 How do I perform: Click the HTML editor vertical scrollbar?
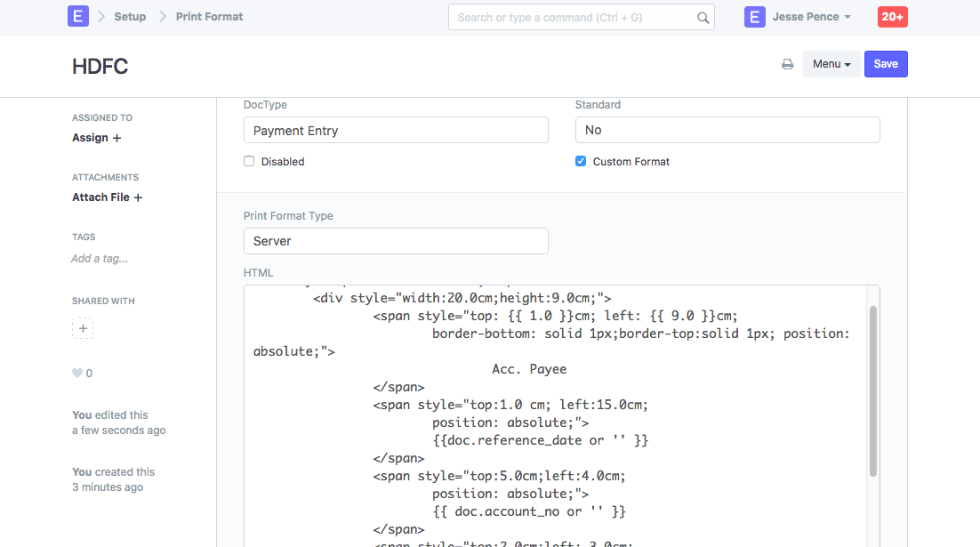(x=872, y=391)
